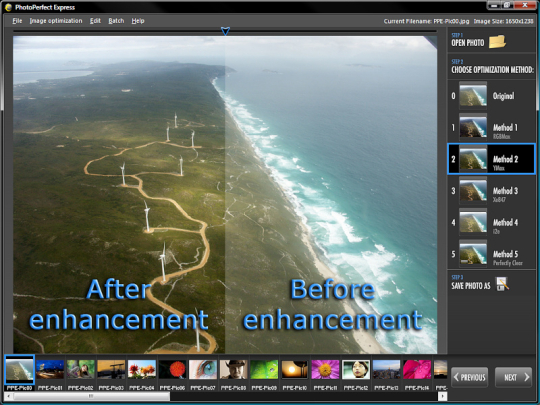
Task: Select the woman's face thumbnail PPE-Pic12
Action: click(x=355, y=370)
